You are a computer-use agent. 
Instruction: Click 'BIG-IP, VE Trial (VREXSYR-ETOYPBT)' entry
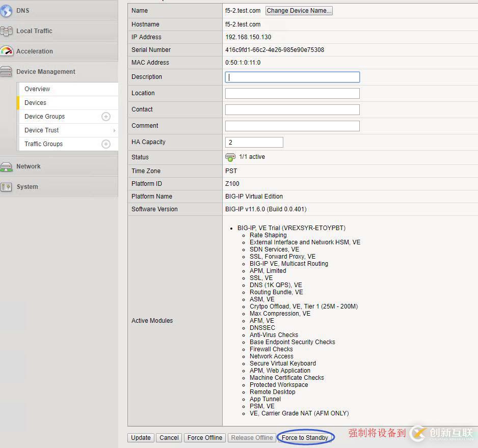click(x=291, y=228)
